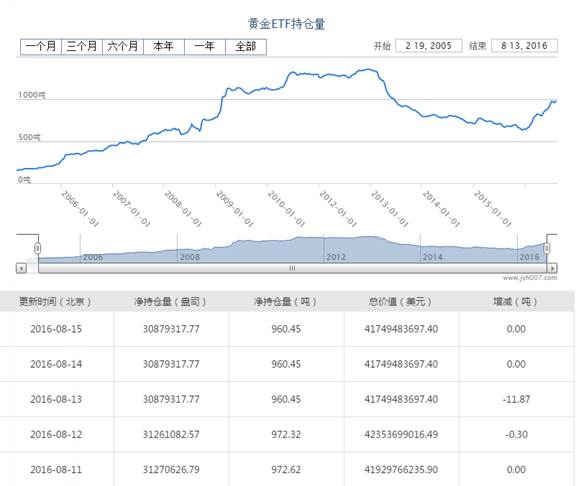This screenshot has height=486, width=576.
Task: Click the 2015-01-01 axis date label
Action: click(493, 208)
